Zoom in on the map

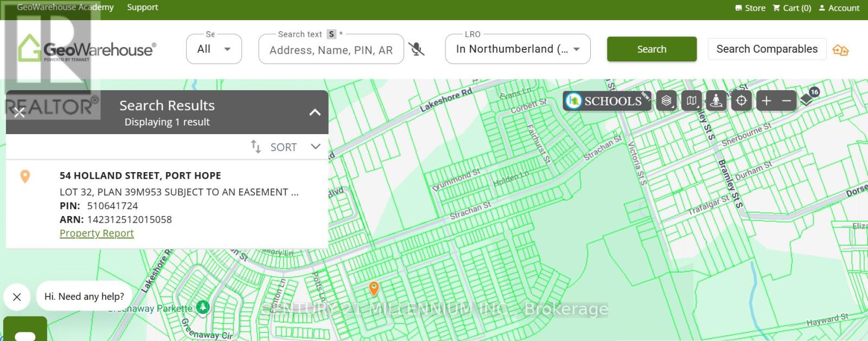pyautogui.click(x=766, y=101)
